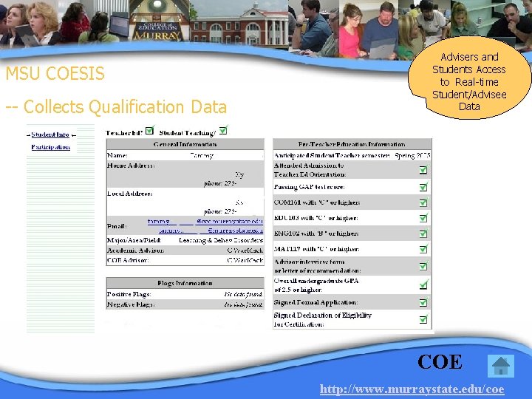
Task: Click the Positive Flags 'No data found' value
Action: point(243,294)
